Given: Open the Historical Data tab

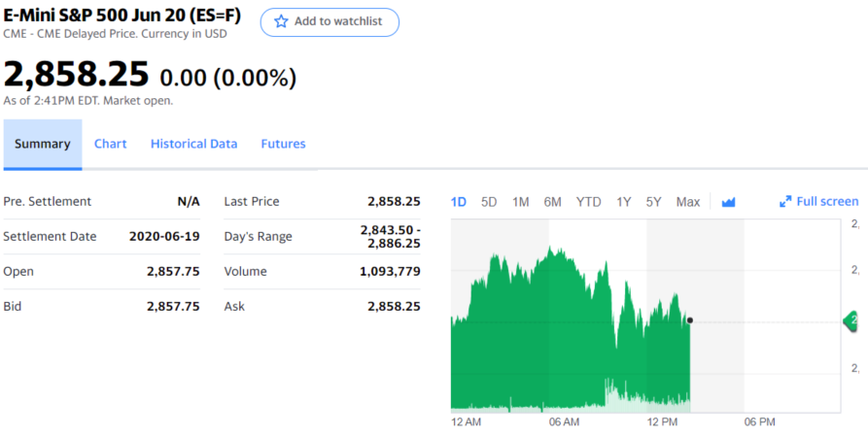Looking at the screenshot, I should [x=193, y=144].
